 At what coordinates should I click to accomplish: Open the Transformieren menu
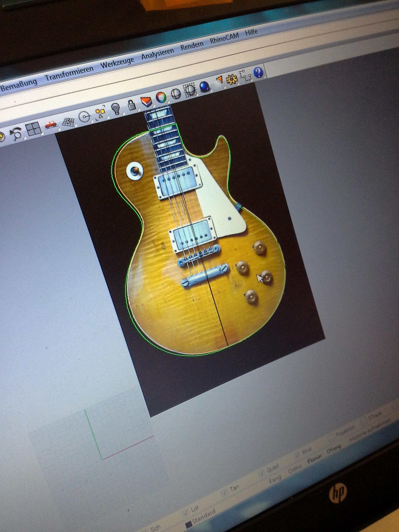[x=69, y=73]
